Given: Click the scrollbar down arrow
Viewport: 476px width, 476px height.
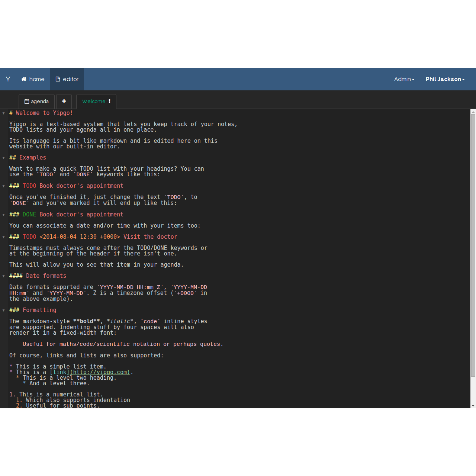Looking at the screenshot, I should [x=473, y=406].
